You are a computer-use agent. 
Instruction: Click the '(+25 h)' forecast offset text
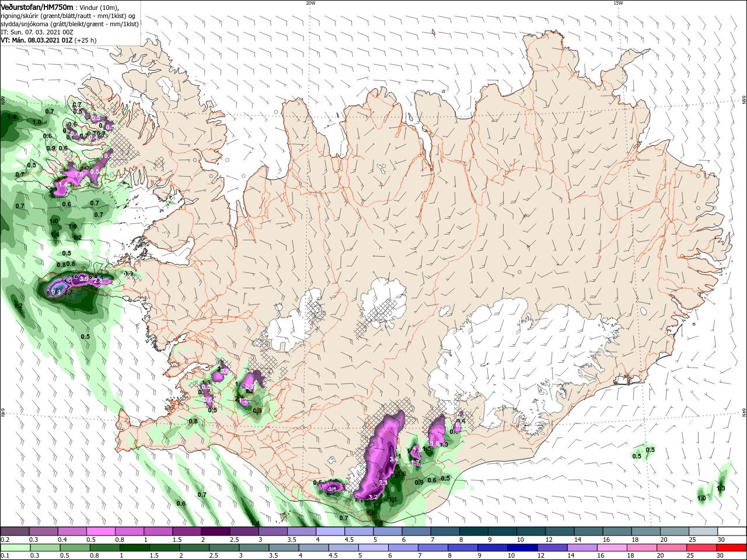point(86,40)
